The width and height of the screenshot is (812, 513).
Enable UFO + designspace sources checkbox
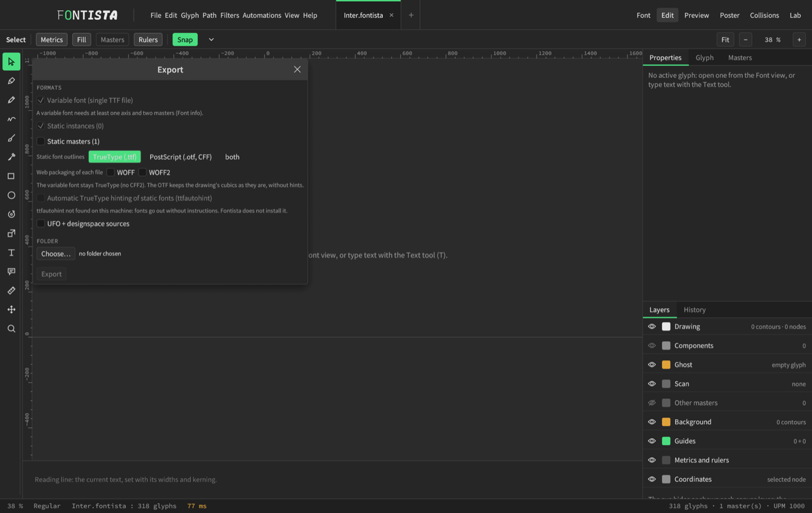click(x=41, y=224)
